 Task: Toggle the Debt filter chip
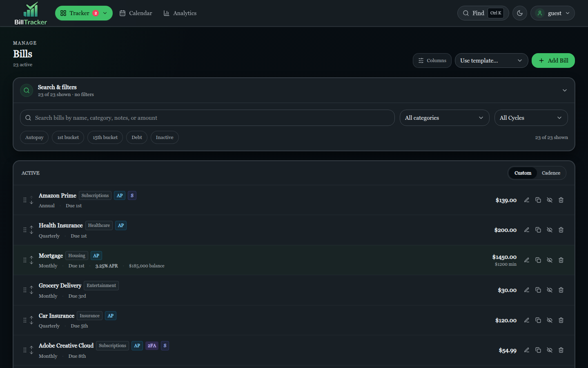pos(137,137)
